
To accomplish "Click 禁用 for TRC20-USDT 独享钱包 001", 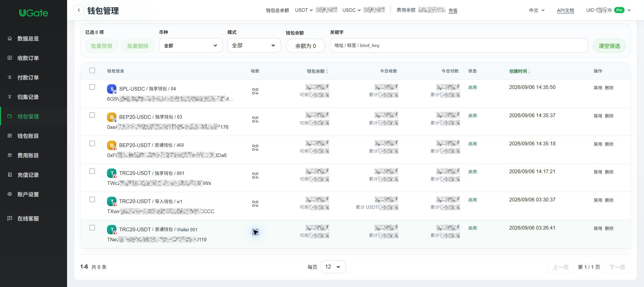I will click(598, 172).
